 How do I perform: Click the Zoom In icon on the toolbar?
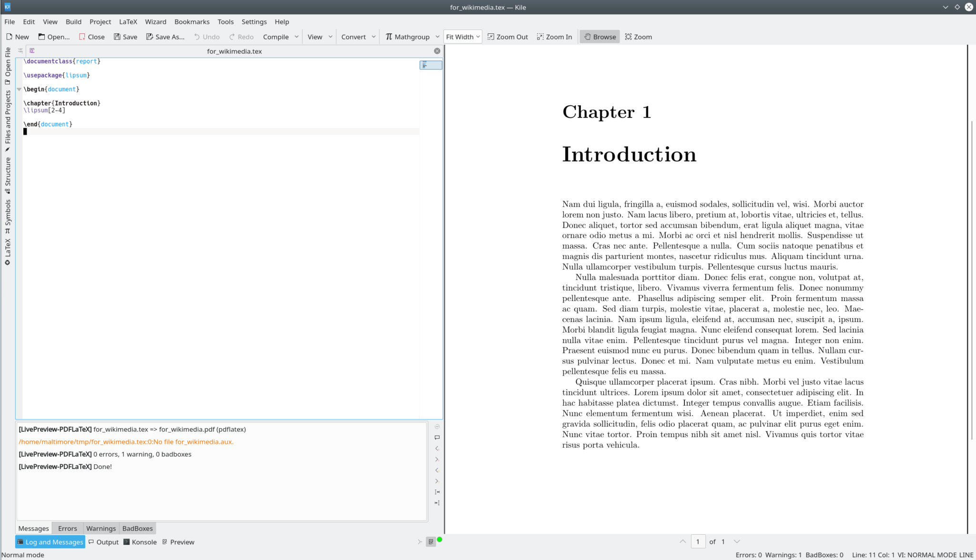(x=554, y=37)
